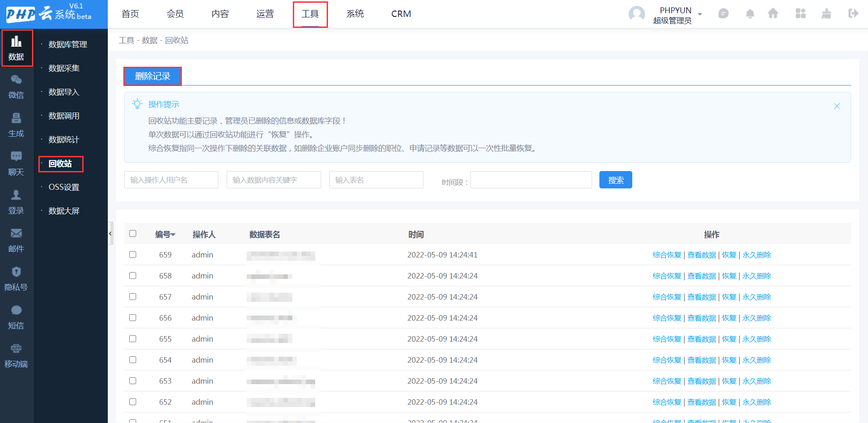Check the checkbox for record 659
This screenshot has width=868, height=423.
tap(133, 255)
